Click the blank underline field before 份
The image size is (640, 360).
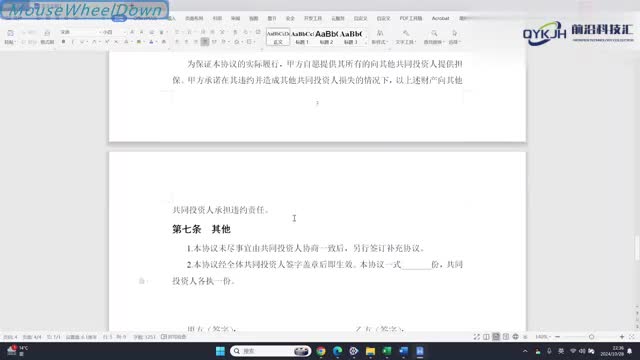416,265
